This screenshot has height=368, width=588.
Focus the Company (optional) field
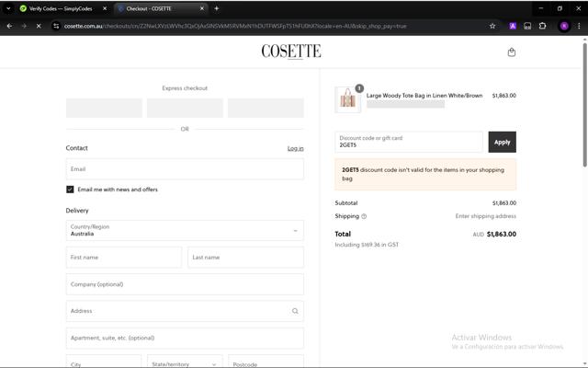point(185,284)
